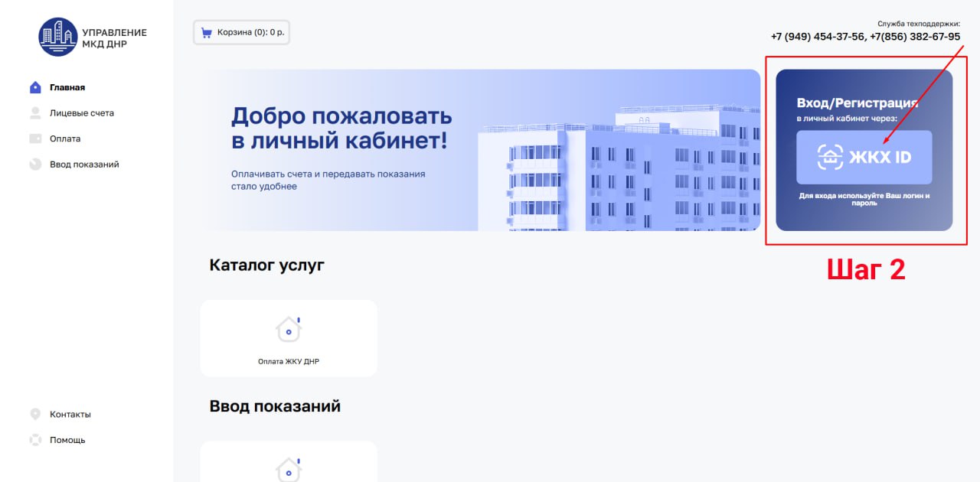Click the location pin icon beside Контакты
Image resolution: width=980 pixels, height=482 pixels.
pos(35,414)
